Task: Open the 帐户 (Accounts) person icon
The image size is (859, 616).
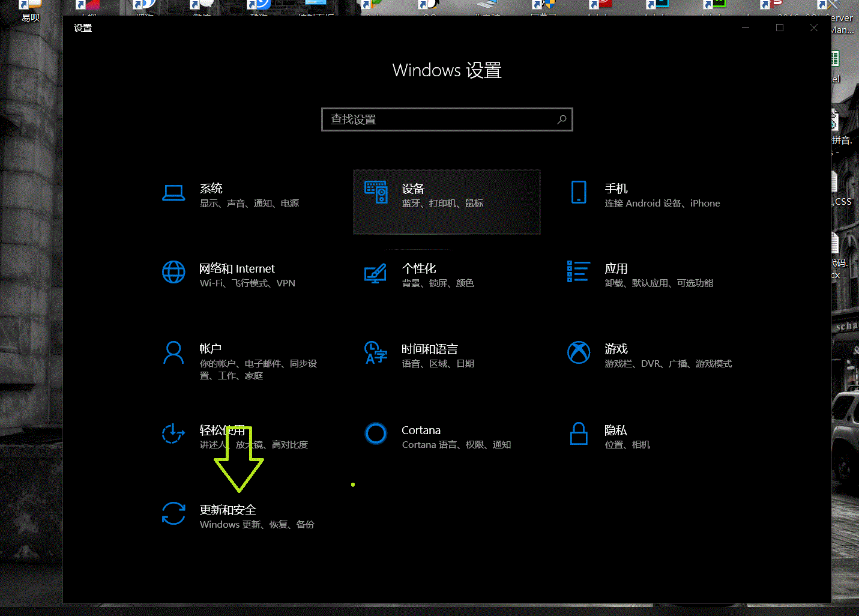Action: click(173, 352)
